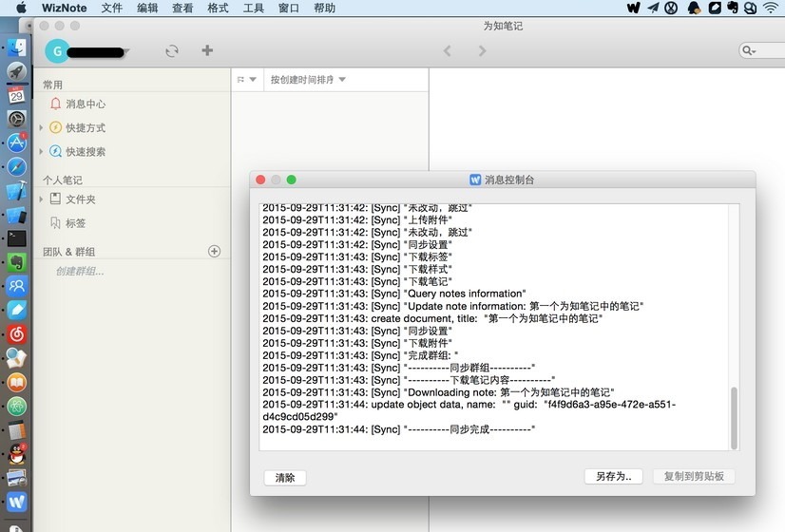Open the account name dropdown arrow

(127, 51)
